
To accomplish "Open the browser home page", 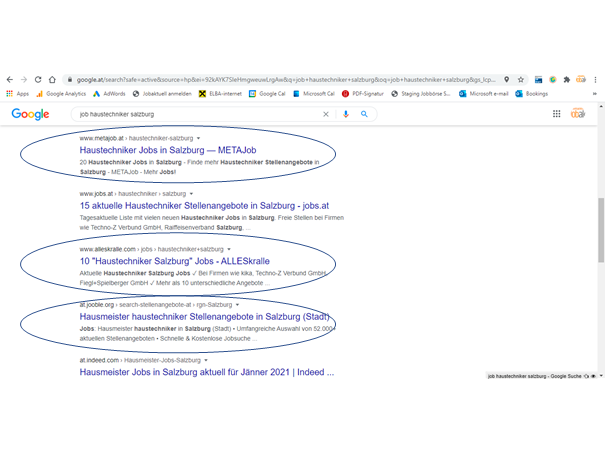I will [x=52, y=79].
